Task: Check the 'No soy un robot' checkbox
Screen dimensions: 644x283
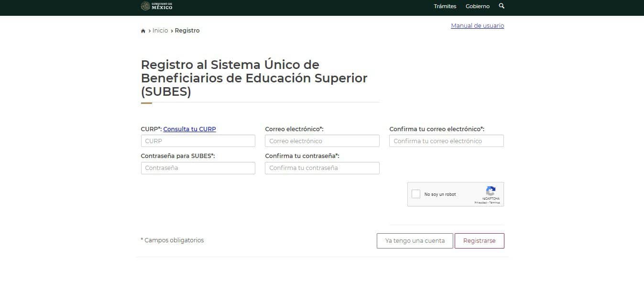Action: point(416,194)
